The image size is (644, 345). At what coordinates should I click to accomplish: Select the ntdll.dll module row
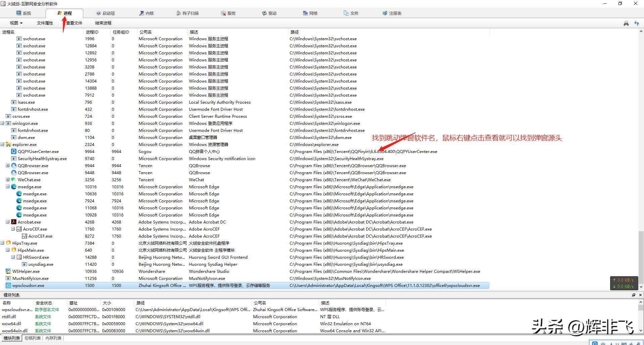pos(193,317)
